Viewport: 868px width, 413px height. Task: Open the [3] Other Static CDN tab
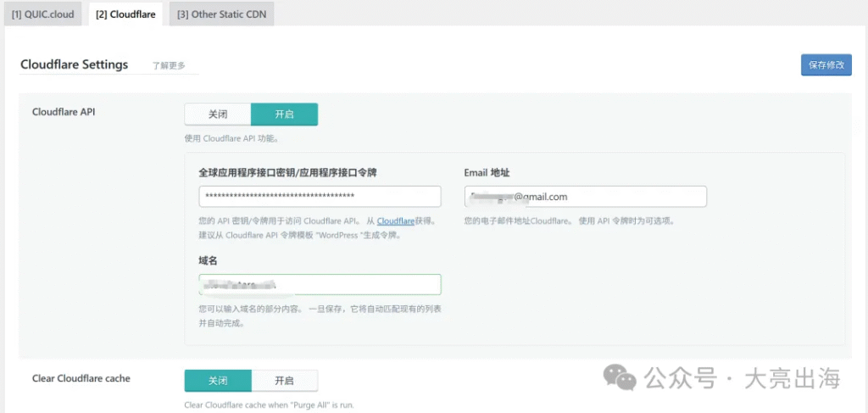pos(221,14)
